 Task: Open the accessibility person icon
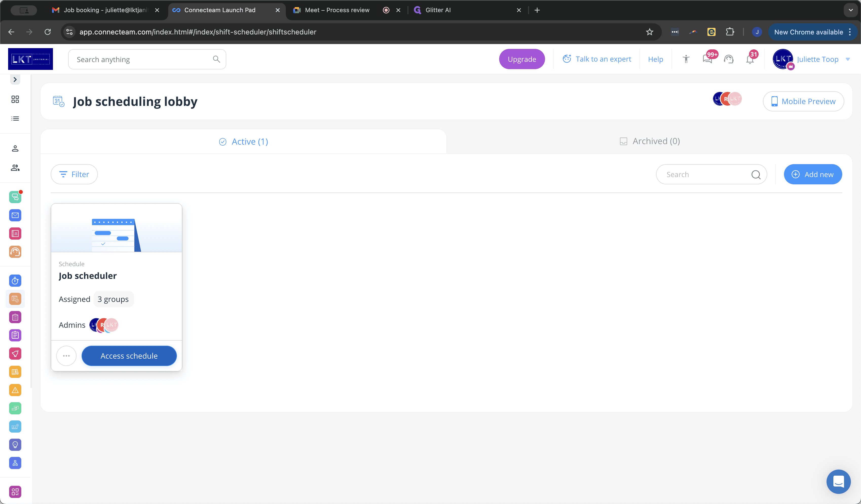pos(686,59)
